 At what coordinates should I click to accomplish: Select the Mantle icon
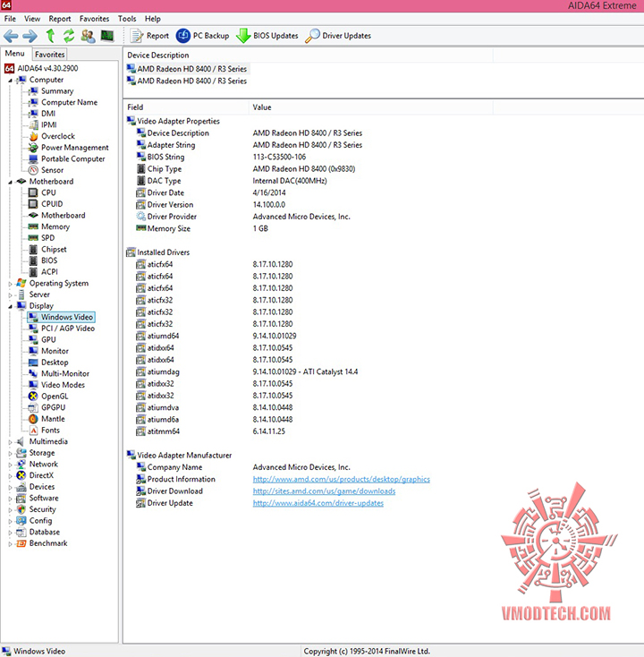(33, 419)
